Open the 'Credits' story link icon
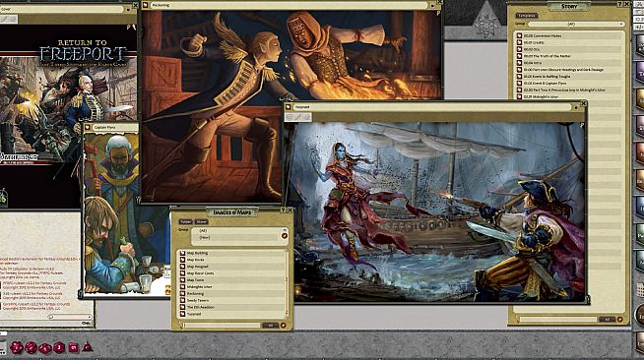 [x=519, y=42]
